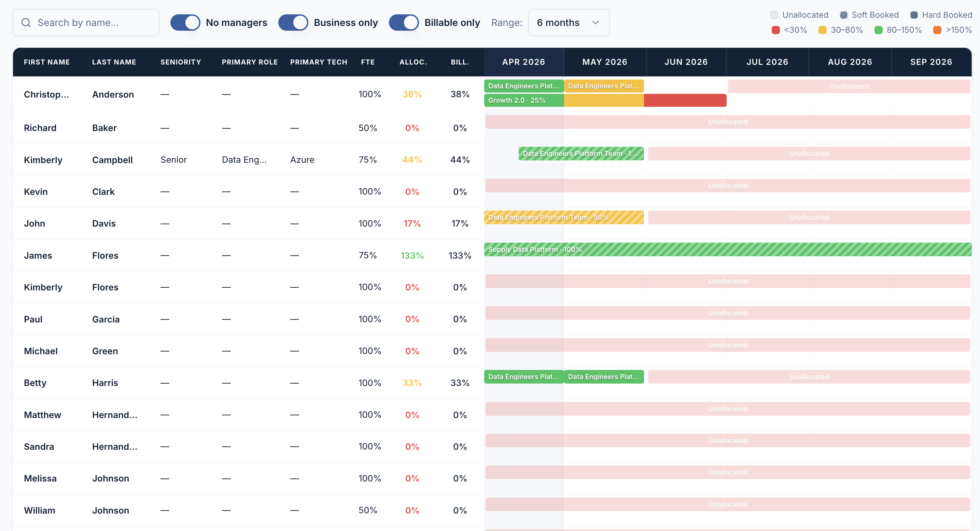The image size is (980, 531).
Task: Sort by Primary Role column header
Action: tap(250, 62)
